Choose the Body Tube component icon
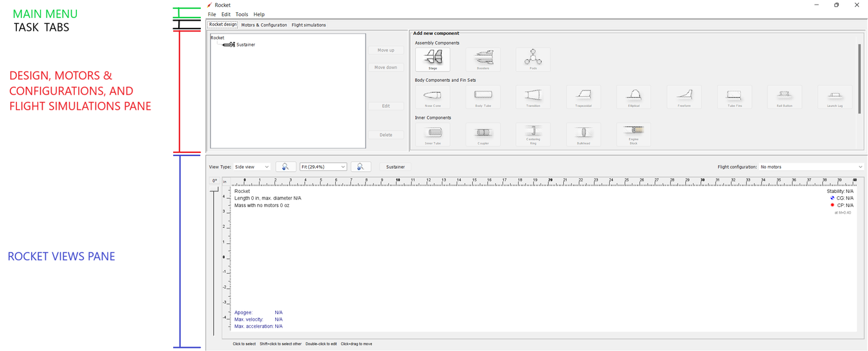 (x=483, y=97)
